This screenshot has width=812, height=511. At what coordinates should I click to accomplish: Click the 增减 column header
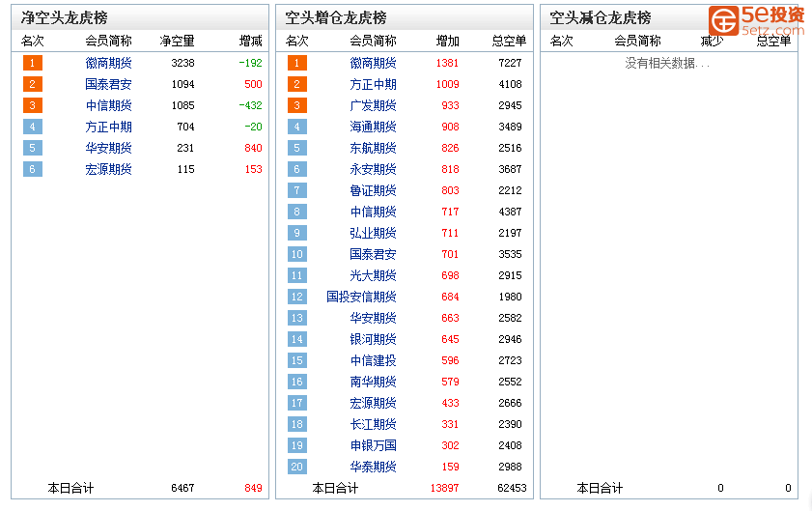click(251, 41)
